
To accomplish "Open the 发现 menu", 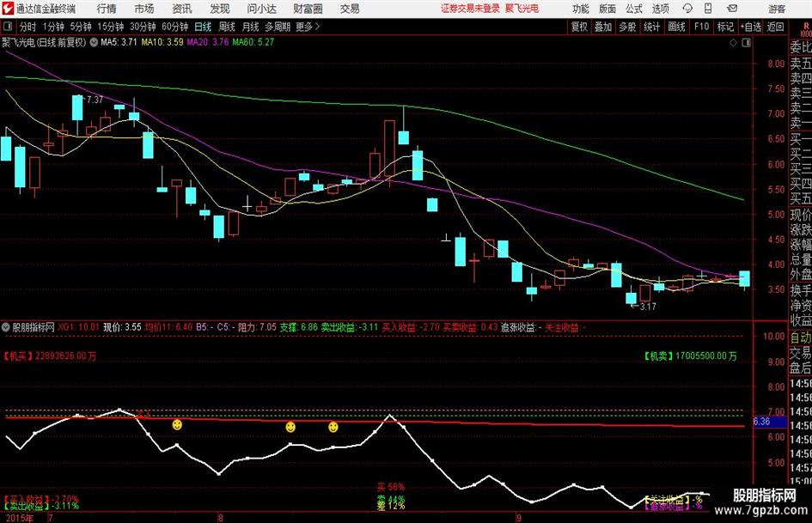I will [220, 9].
